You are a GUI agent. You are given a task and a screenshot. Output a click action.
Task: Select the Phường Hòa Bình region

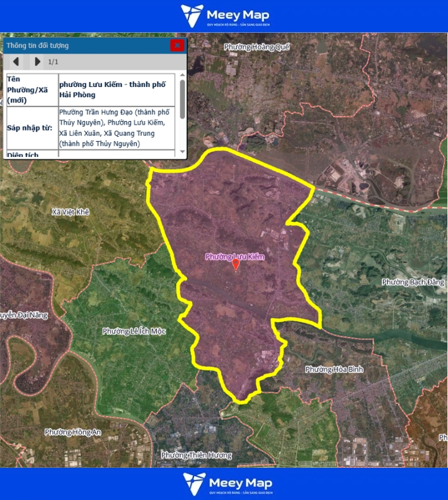tap(334, 369)
